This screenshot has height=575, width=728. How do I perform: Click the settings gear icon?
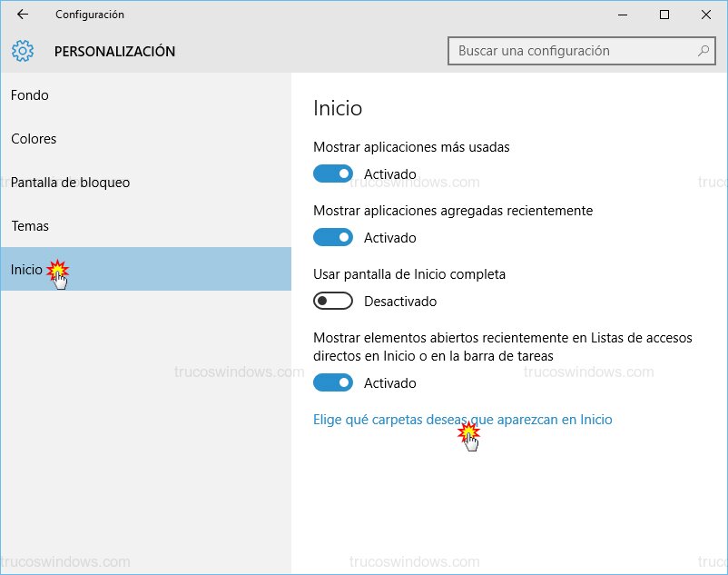tap(24, 51)
